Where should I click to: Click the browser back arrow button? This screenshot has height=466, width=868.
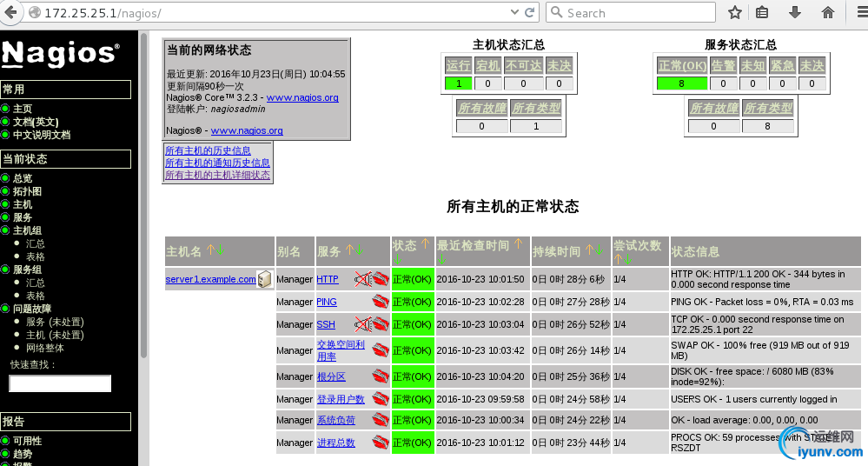point(10,12)
